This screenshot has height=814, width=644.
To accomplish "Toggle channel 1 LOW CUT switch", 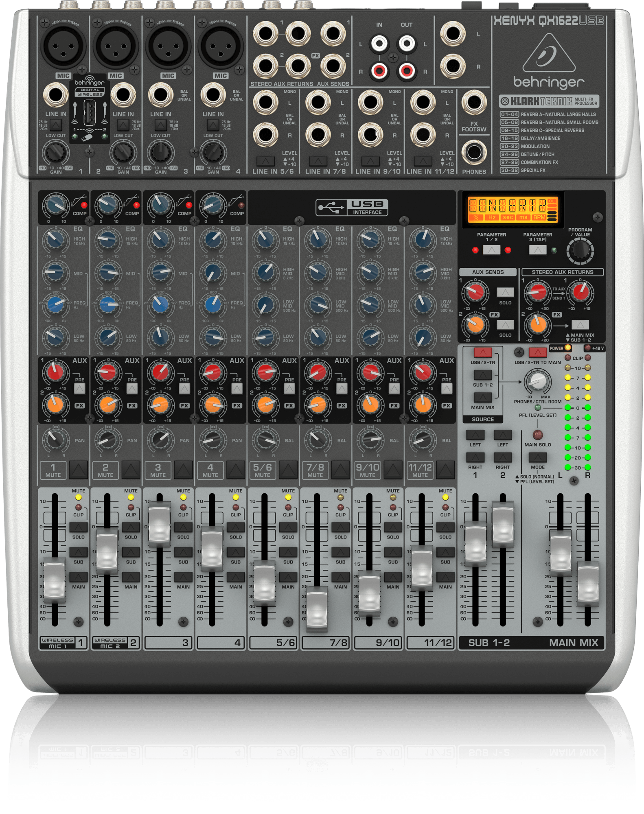I will pos(56,125).
